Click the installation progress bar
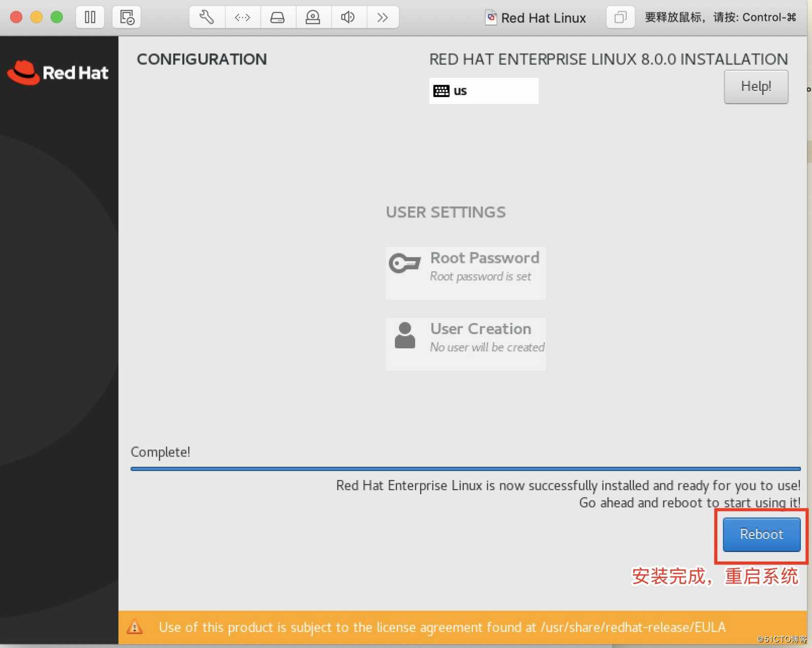This screenshot has width=812, height=648. [465, 469]
